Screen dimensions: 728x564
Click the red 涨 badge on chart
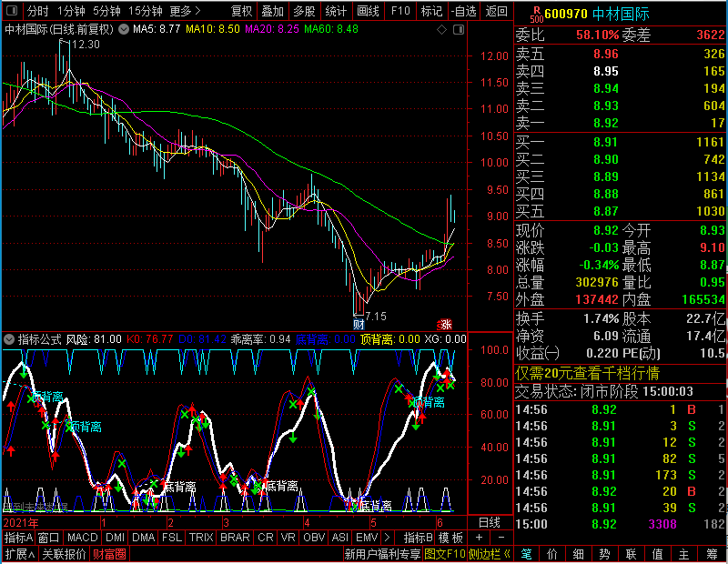(445, 324)
